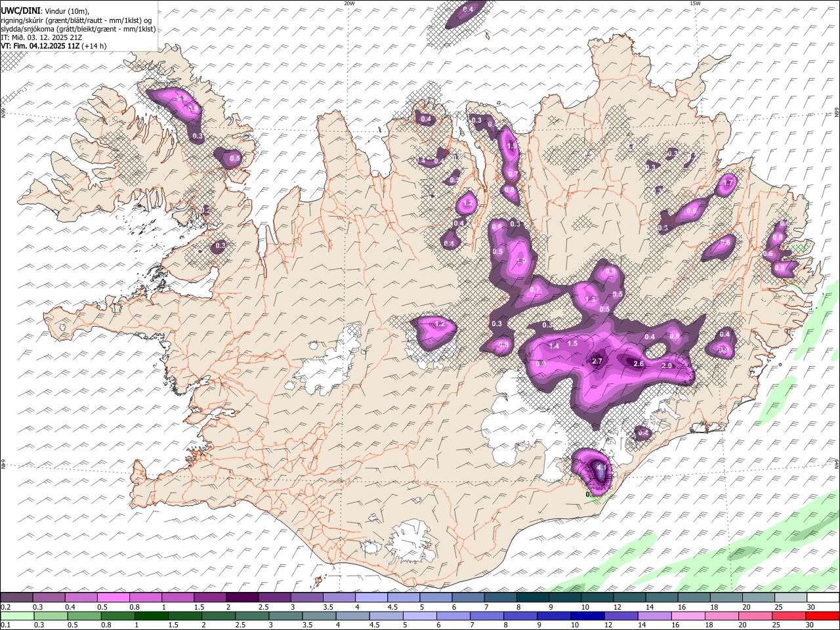This screenshot has width=840, height=630.
Task: Click the 12–14 swatch in upper legend row
Action: 629,597
